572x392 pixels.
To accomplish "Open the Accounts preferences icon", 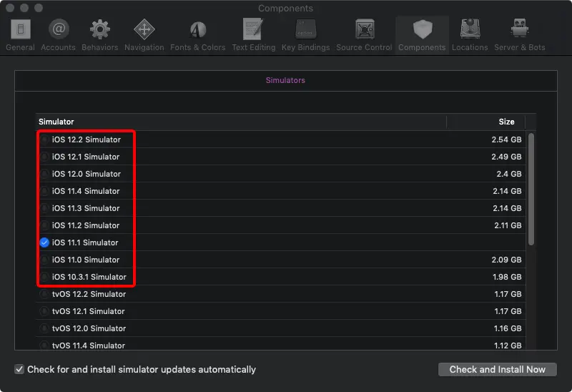I will (59, 29).
